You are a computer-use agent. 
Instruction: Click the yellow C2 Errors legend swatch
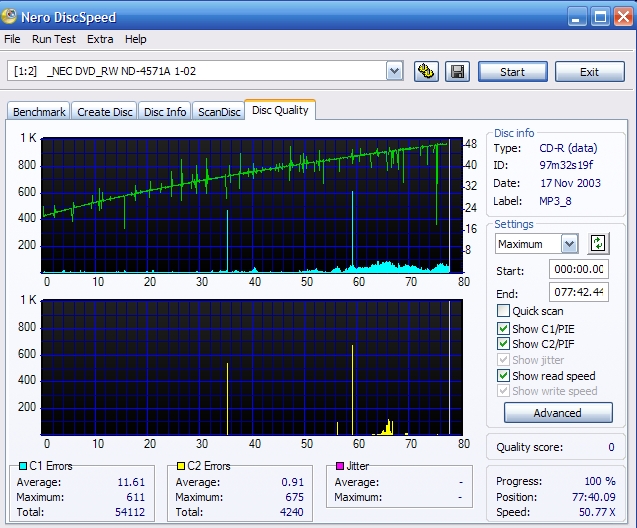(x=181, y=466)
